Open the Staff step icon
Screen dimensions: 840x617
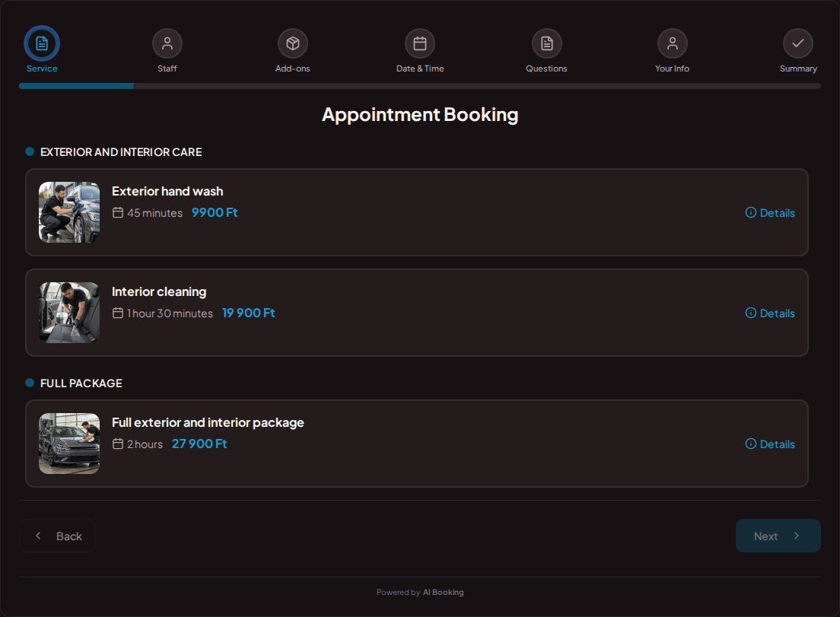pyautogui.click(x=167, y=43)
